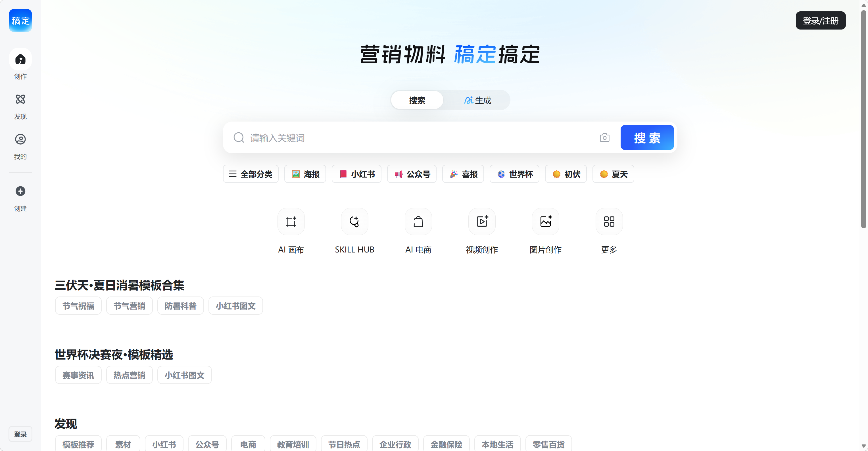Click the 登录 button in sidebar bottom
Screen dimensions: 868x451
pos(20,434)
